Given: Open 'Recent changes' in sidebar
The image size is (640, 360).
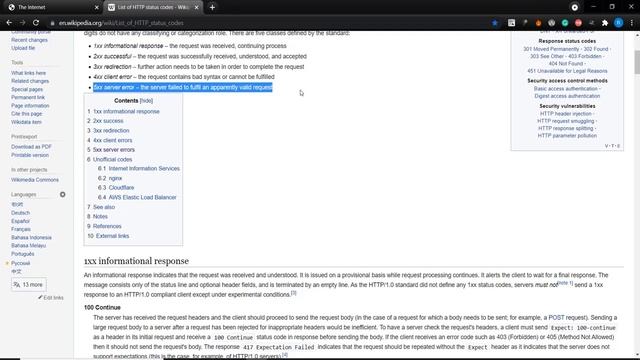Looking at the screenshot, I should point(29,40).
